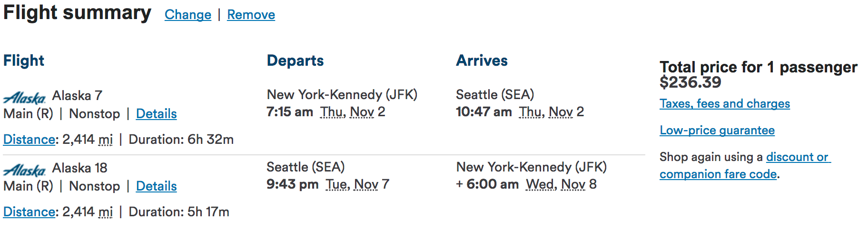Click the Change link next to Flight summary
This screenshot has width=868, height=242.
(x=188, y=15)
